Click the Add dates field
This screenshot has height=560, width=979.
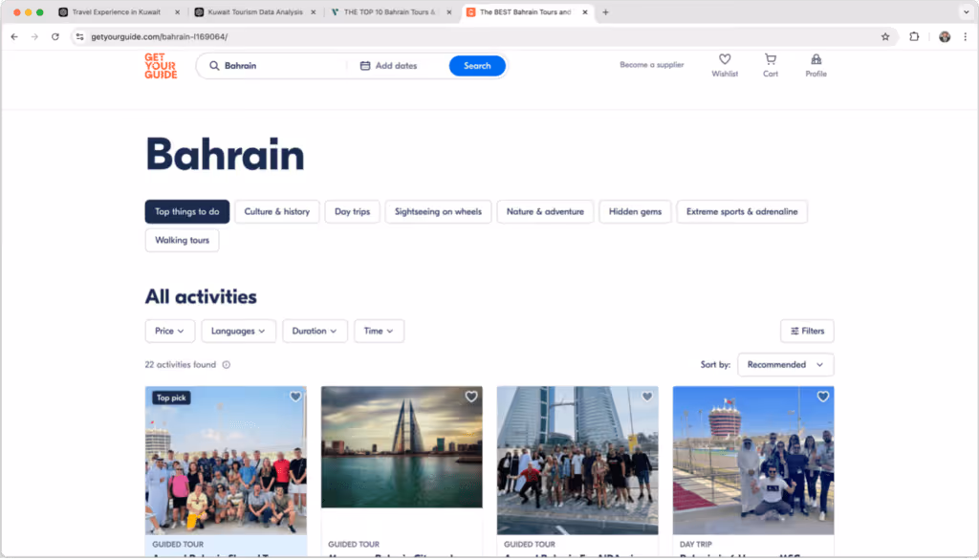click(396, 66)
